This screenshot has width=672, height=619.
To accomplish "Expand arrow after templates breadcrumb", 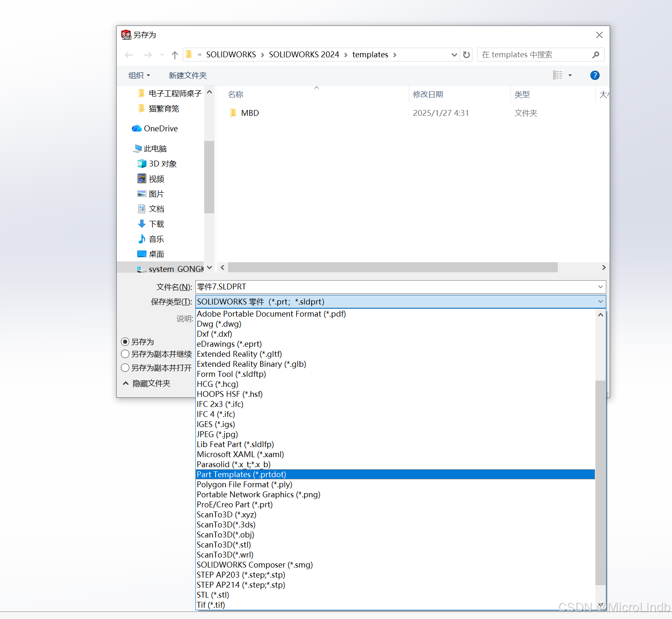I will [395, 55].
